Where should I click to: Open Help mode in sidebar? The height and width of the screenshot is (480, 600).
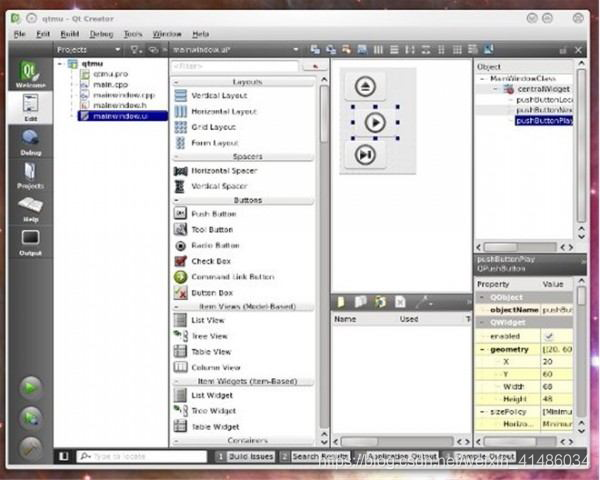[30, 209]
